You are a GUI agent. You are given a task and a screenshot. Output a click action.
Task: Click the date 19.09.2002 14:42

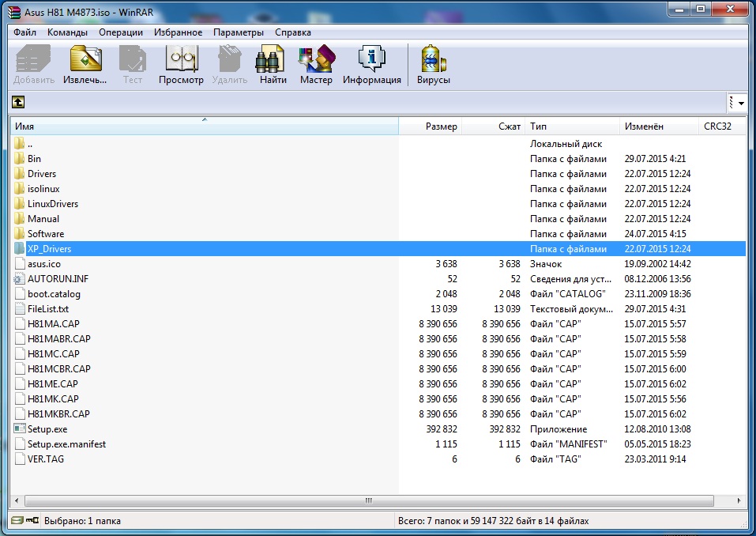(657, 263)
